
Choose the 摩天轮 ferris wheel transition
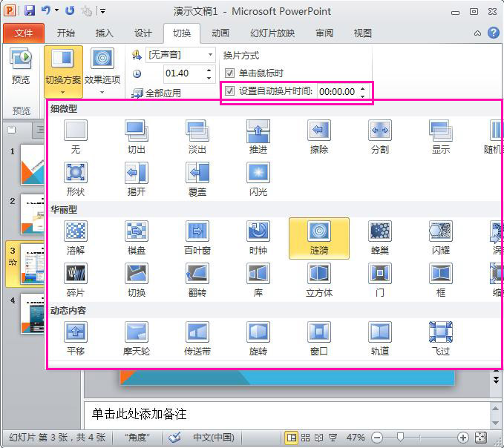pyautogui.click(x=137, y=339)
